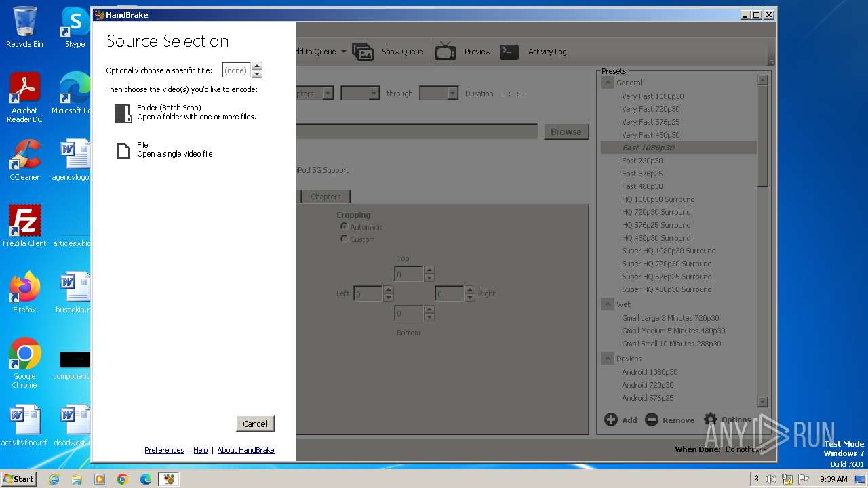The width and height of the screenshot is (868, 488).
Task: Click the Left cropping value field
Action: click(368, 293)
